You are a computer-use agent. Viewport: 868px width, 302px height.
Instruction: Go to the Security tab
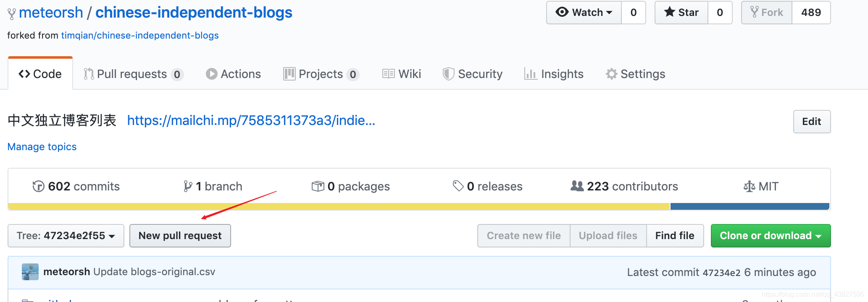[473, 74]
